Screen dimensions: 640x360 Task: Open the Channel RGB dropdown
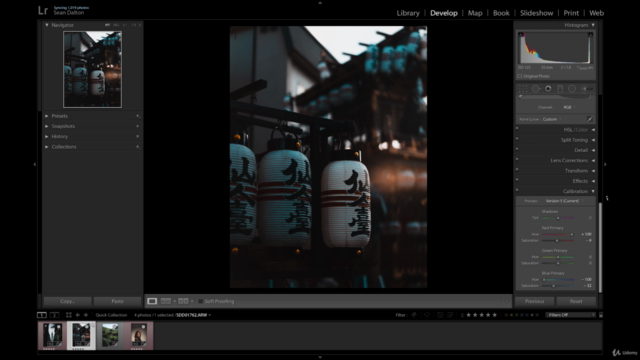(x=569, y=107)
